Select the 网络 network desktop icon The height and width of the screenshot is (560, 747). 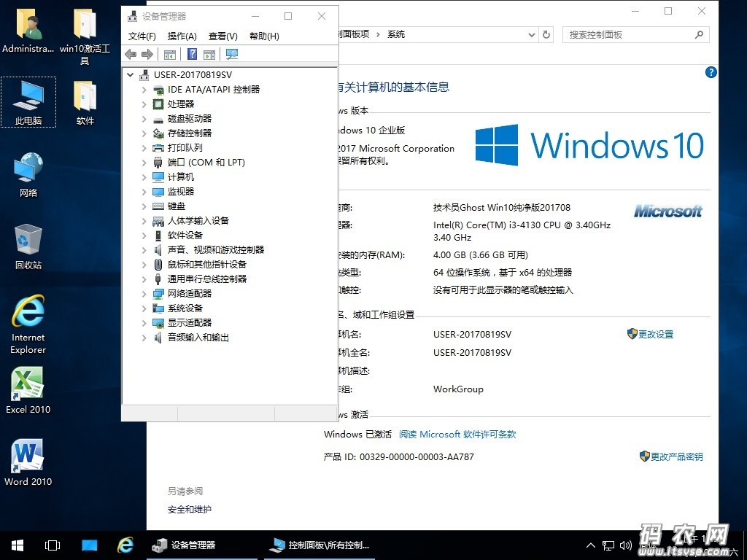click(x=28, y=175)
